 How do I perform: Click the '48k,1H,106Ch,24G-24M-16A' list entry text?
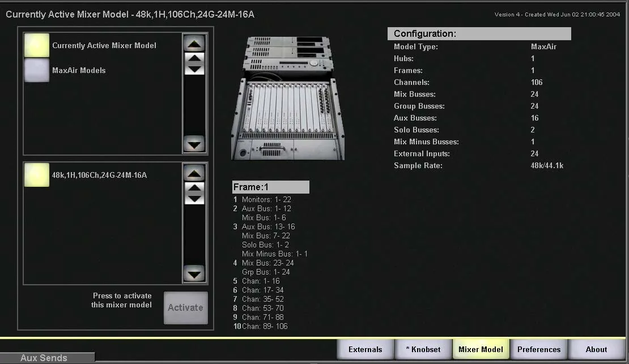tap(99, 175)
